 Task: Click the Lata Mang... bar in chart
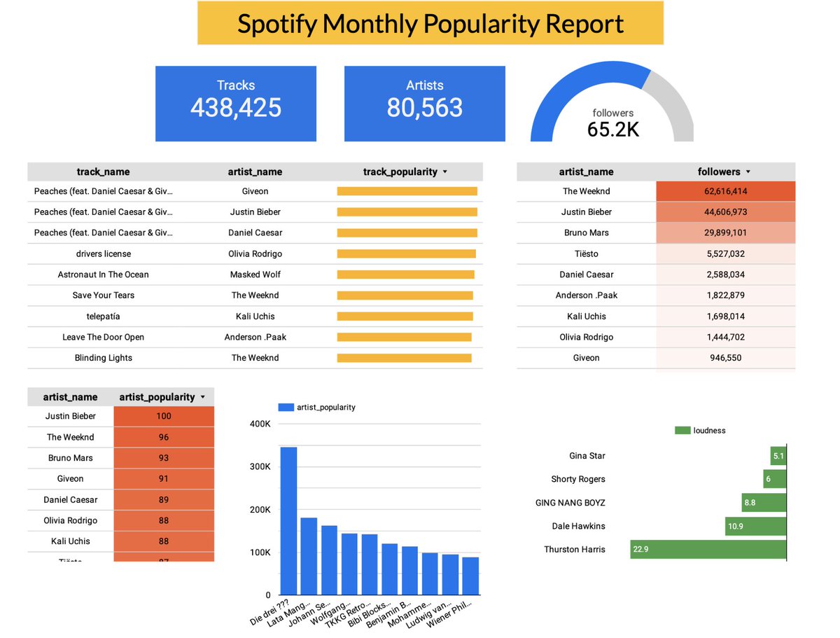coord(309,557)
